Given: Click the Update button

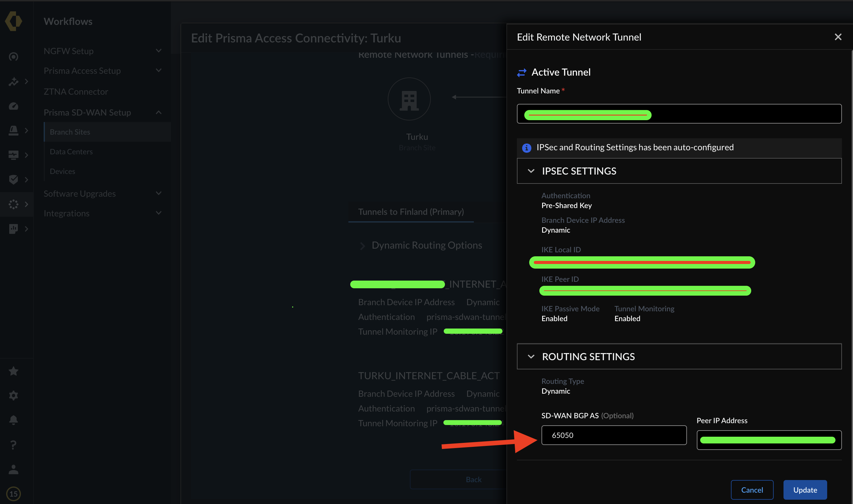Looking at the screenshot, I should 805,490.
